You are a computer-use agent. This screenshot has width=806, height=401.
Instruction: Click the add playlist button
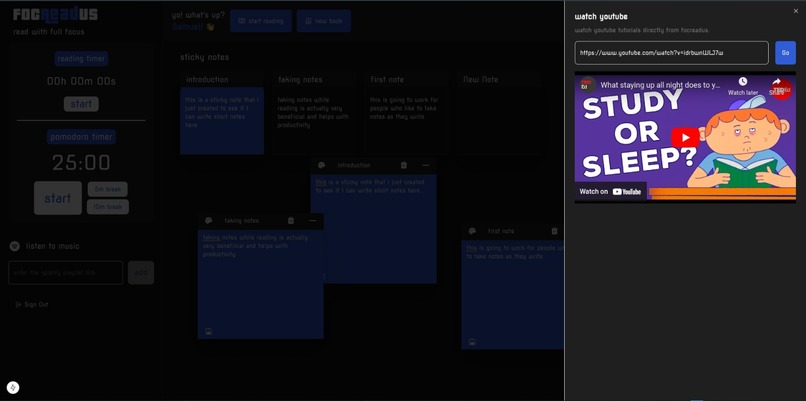[141, 272]
